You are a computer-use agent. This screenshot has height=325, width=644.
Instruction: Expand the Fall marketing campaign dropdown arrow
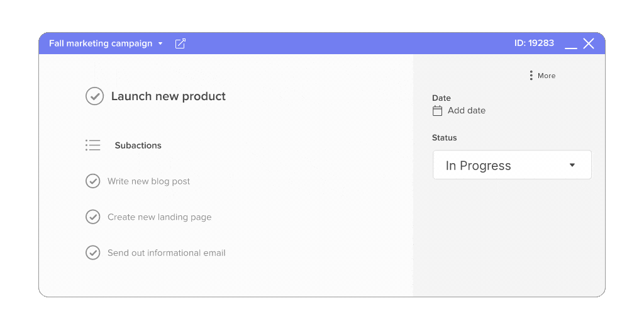coord(160,43)
